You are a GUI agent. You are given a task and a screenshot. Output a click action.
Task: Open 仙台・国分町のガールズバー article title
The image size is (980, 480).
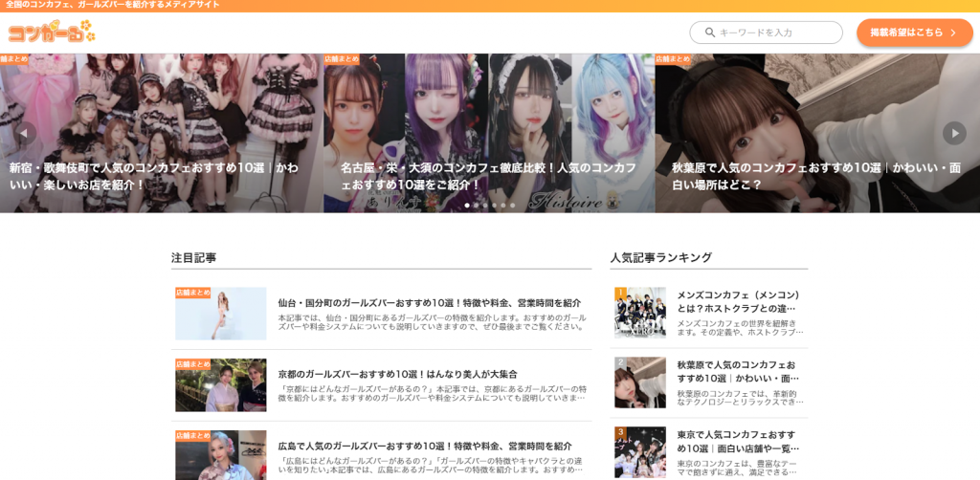[429, 303]
